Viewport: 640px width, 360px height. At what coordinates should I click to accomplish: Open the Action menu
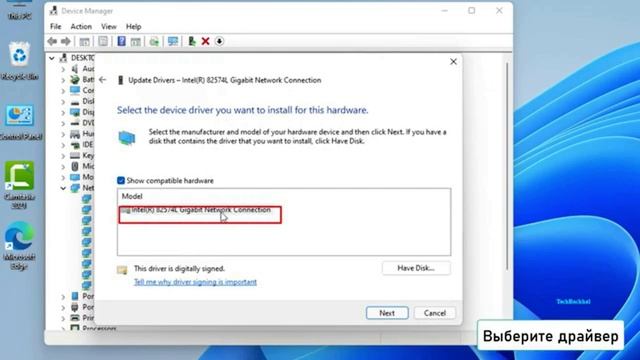pos(81,27)
